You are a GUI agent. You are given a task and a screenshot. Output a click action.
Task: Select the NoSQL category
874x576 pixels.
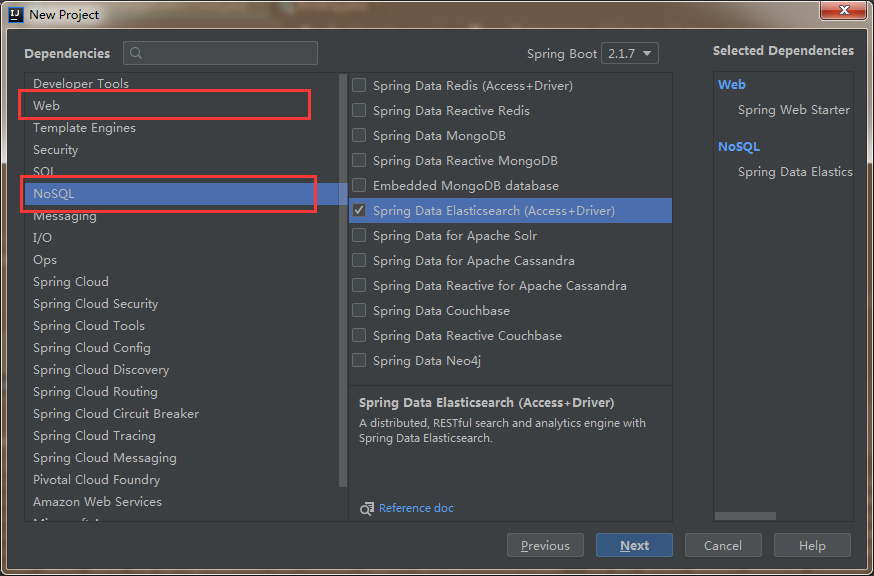[x=182, y=193]
